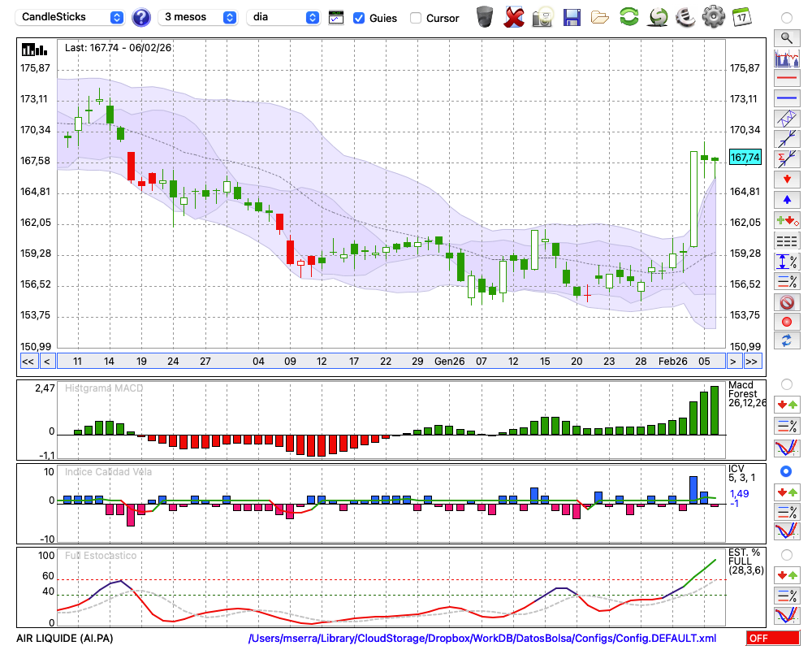
Task: Uncheck the Guies checkbox
Action: 359,18
